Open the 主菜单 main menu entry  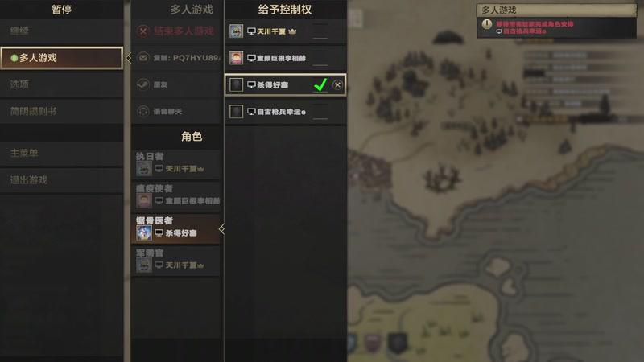click(x=62, y=153)
